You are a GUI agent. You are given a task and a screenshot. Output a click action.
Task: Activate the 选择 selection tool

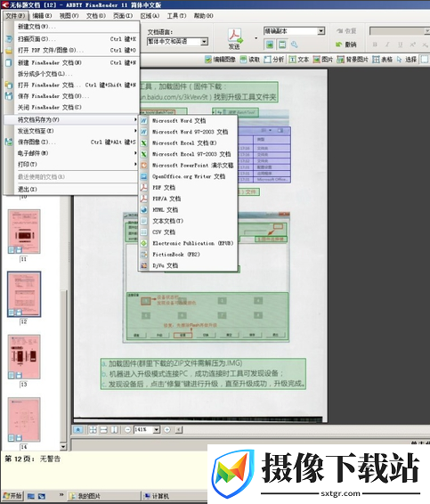click(x=407, y=60)
